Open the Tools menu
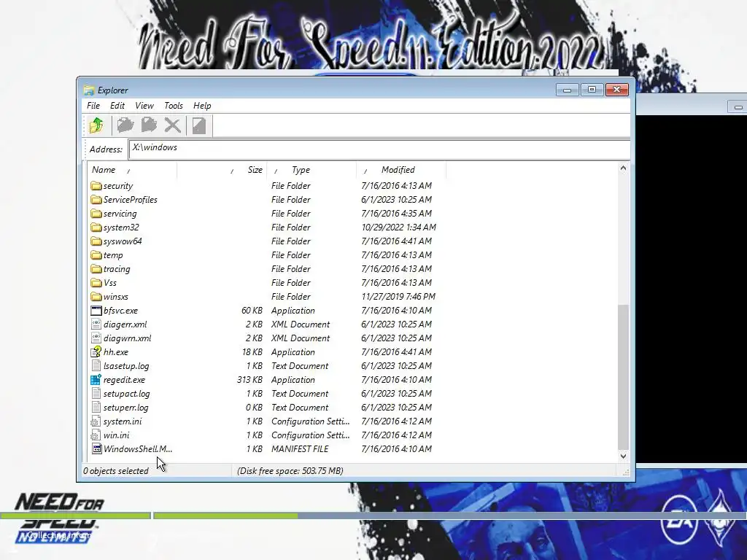This screenshot has height=560, width=747. tap(174, 106)
